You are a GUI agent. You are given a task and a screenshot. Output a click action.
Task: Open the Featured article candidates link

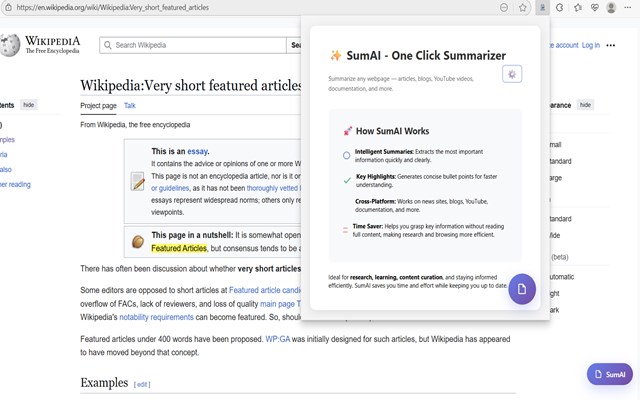[x=265, y=290]
